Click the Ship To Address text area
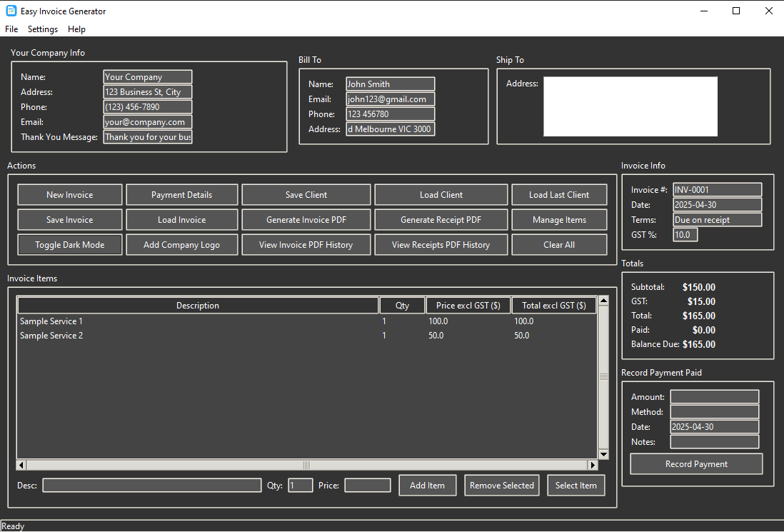Viewport: 784px width, 532px height. pos(630,106)
